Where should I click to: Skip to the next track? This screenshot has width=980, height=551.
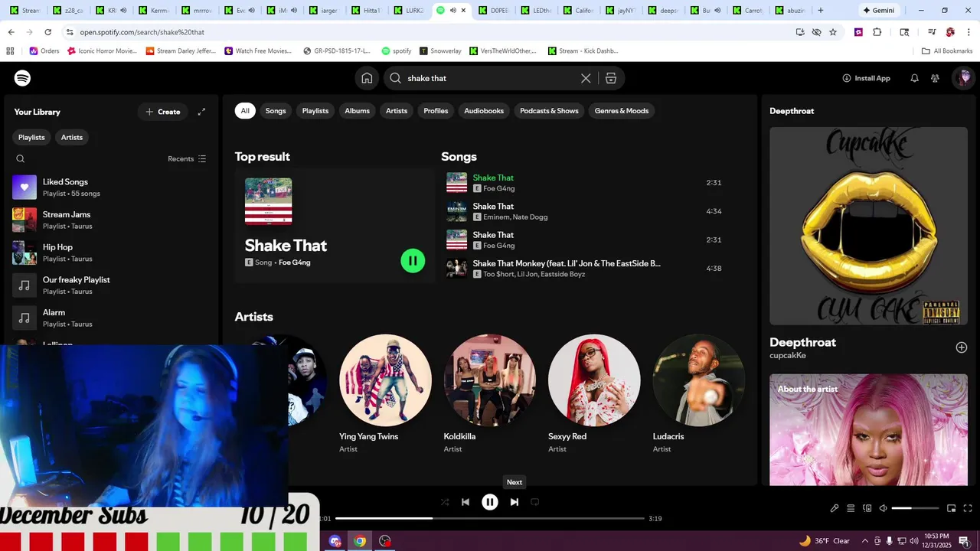pos(514,502)
